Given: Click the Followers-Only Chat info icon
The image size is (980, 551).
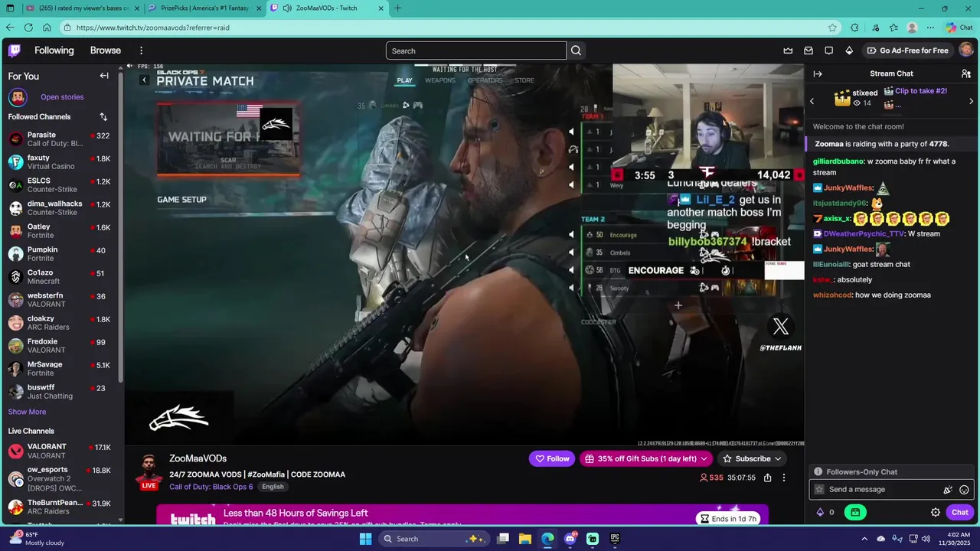Looking at the screenshot, I should 818,472.
